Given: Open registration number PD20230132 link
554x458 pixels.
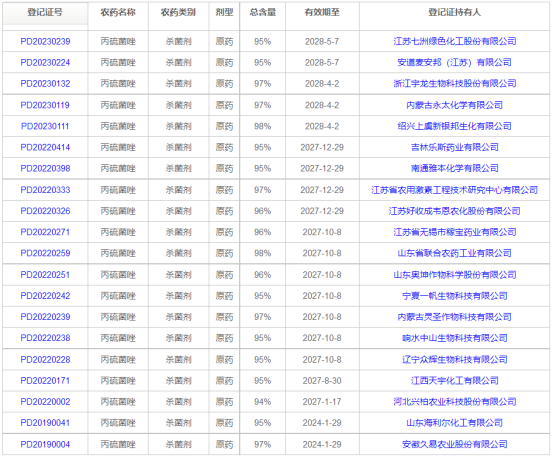Looking at the screenshot, I should click(45, 84).
